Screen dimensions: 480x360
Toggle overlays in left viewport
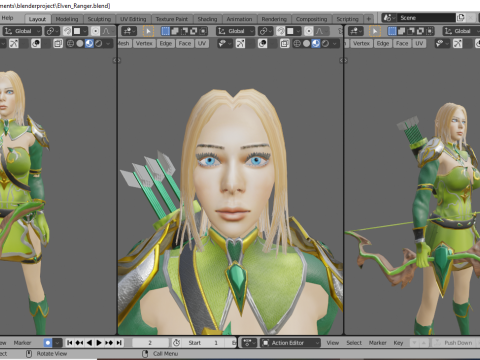pyautogui.click(x=36, y=43)
